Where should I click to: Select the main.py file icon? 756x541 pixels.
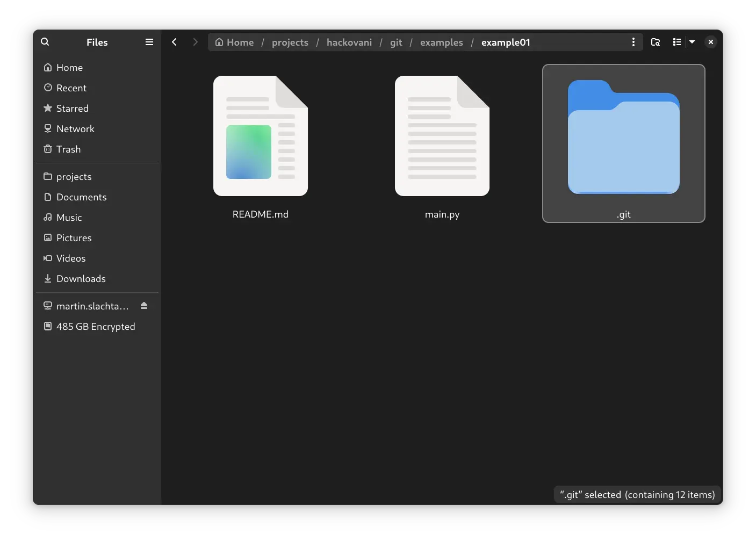(442, 136)
